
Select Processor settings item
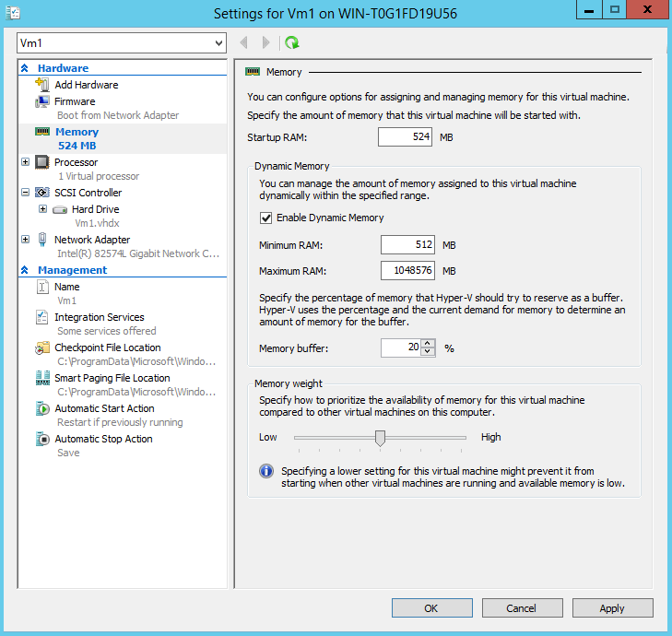tap(76, 162)
